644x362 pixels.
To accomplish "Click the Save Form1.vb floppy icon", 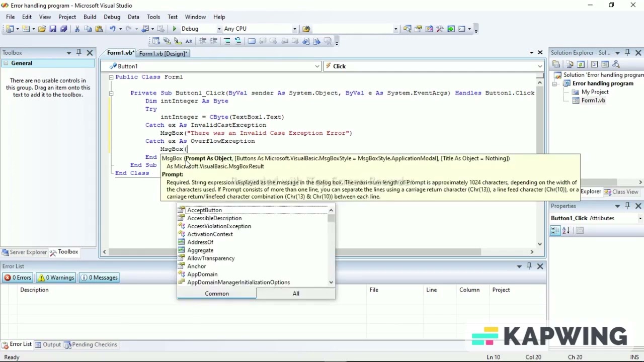I will (x=53, y=29).
